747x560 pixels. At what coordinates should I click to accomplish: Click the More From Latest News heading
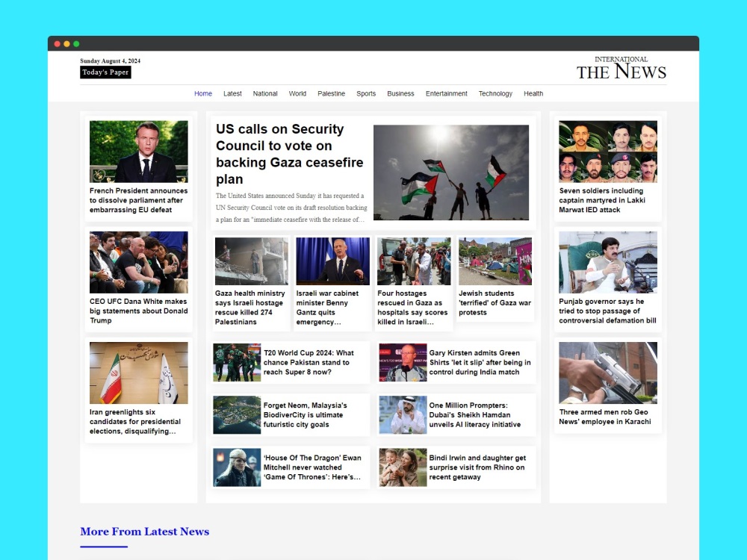tap(145, 532)
